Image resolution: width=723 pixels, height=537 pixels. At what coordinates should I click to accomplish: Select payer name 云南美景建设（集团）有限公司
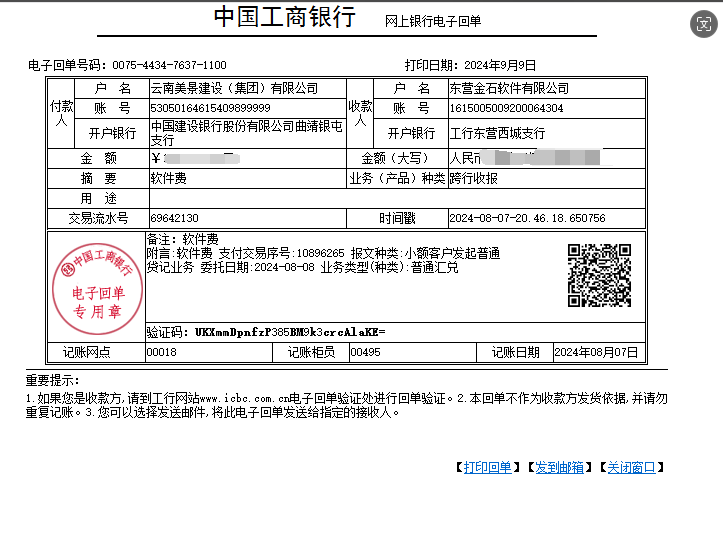235,88
